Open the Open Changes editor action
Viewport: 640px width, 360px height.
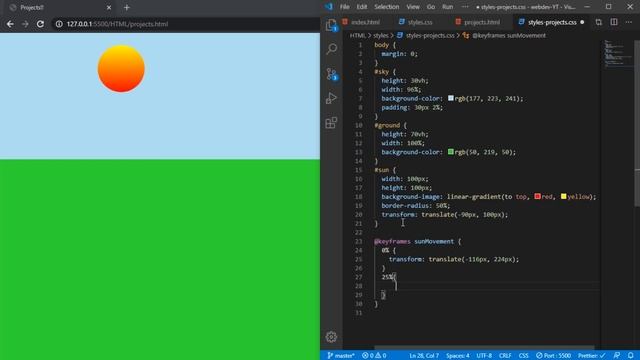click(598, 22)
